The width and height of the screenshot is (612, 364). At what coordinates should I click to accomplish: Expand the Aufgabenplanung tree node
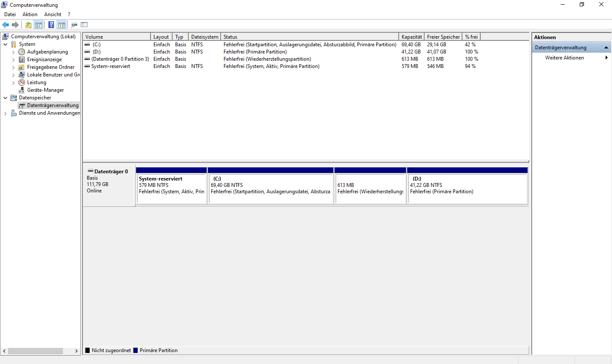click(13, 52)
